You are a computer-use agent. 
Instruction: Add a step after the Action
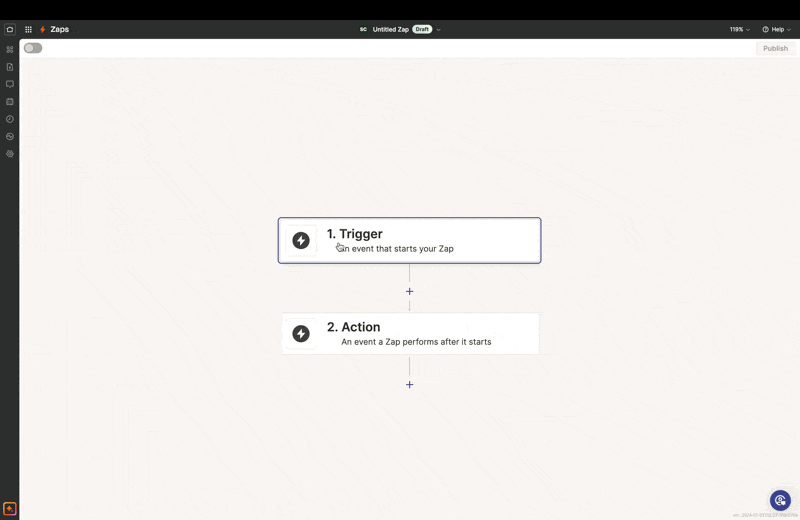[410, 385]
